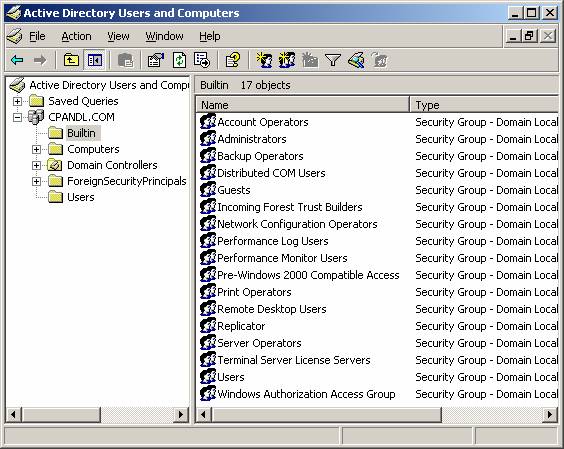Click the Refresh toolbar icon
The width and height of the screenshot is (564, 449).
click(x=179, y=60)
